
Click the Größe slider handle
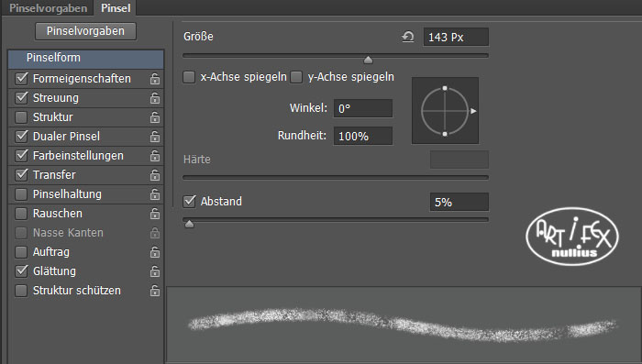click(368, 61)
